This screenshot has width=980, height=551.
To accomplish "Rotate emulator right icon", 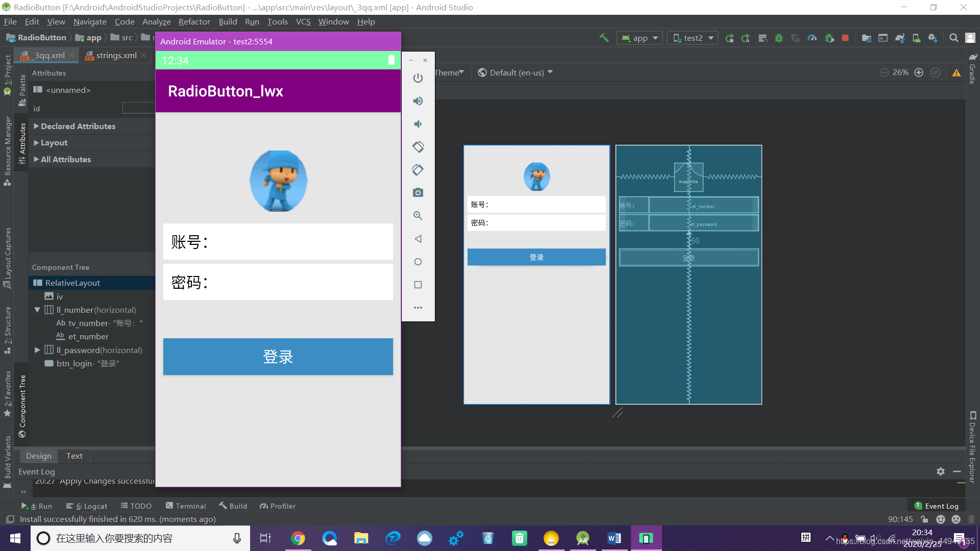I will coord(418,170).
